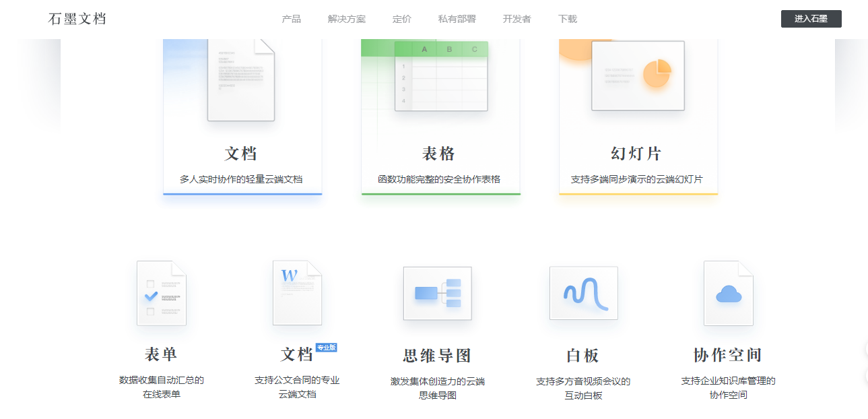Click the 进入石墨 button
Image resolution: width=868 pixels, height=419 pixels.
(811, 19)
